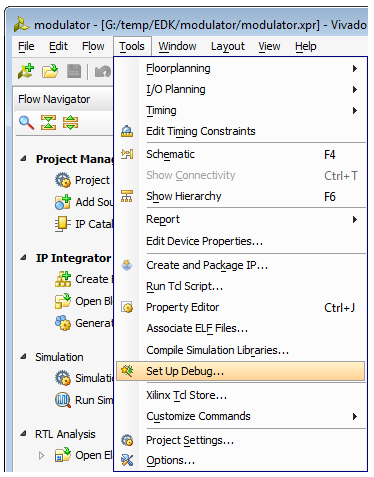Open the I/O Planning submenu
The width and height of the screenshot is (374, 477).
[x=240, y=89]
